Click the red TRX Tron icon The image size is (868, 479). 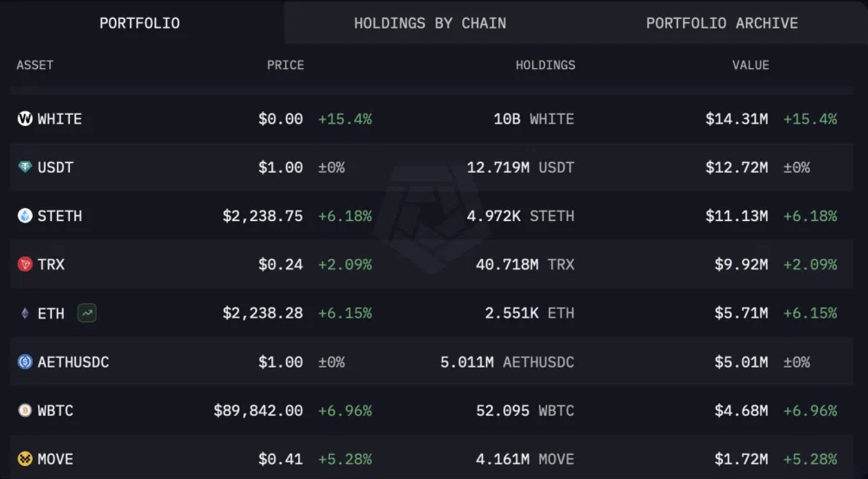[25, 264]
